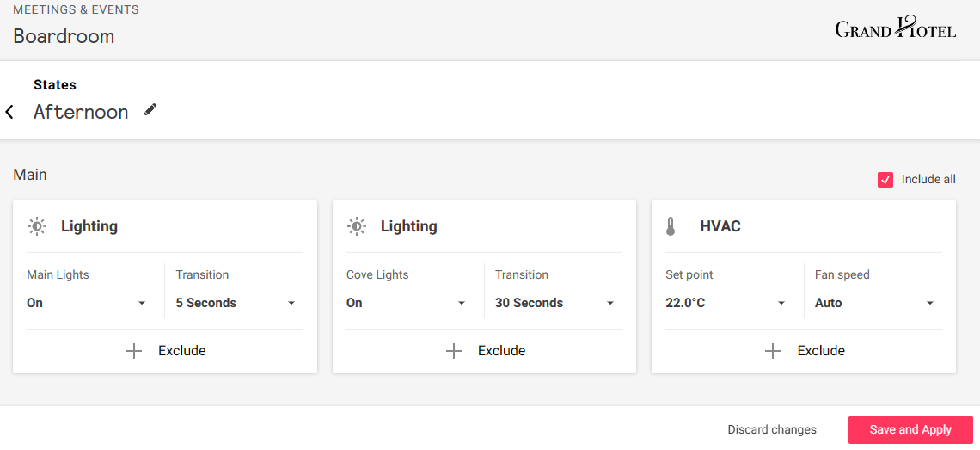The image size is (980, 450).
Task: Click the plus icon under Main Lights
Action: (x=134, y=351)
